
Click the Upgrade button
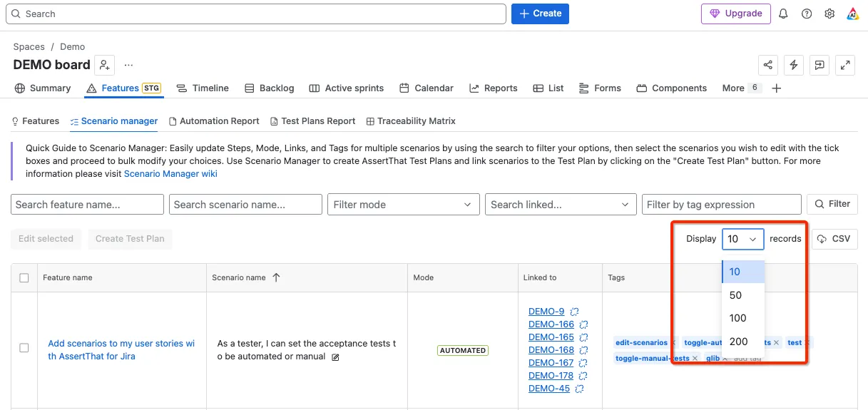[735, 14]
